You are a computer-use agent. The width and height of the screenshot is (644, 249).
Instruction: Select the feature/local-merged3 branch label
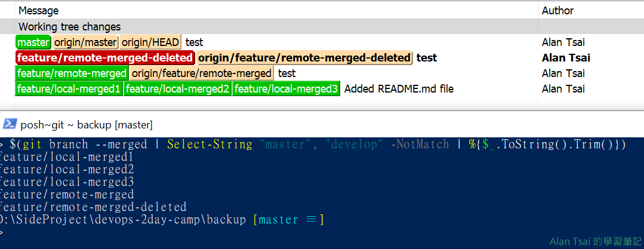[x=286, y=89]
